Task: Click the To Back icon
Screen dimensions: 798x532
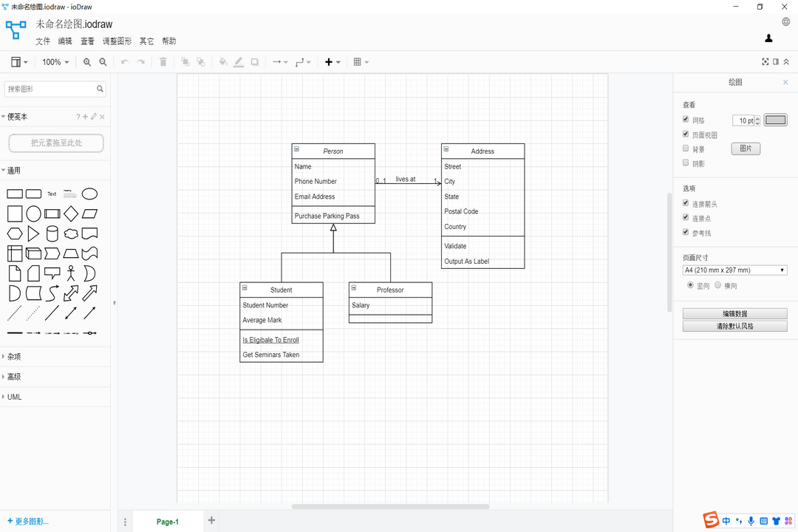Action: [201, 62]
